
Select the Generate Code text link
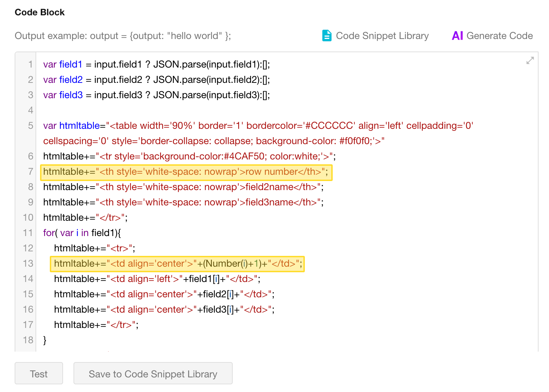499,36
